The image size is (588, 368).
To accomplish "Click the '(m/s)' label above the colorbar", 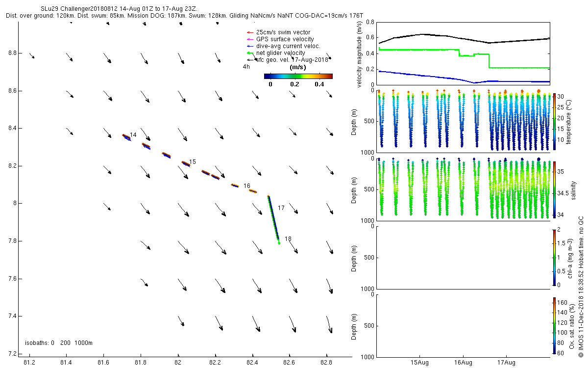I will tap(298, 67).
